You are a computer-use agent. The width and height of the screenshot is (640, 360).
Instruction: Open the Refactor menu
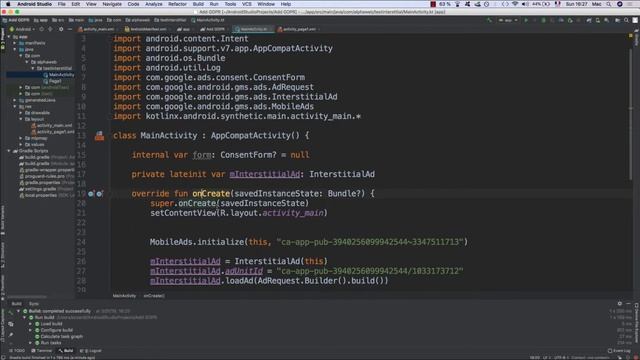pyautogui.click(x=177, y=4)
